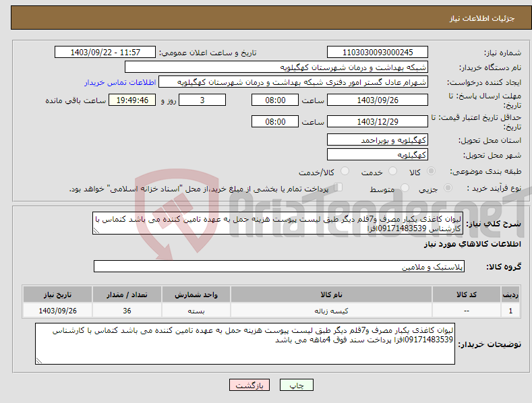Click the response deadline date 1403/09/26 field

coord(378,100)
